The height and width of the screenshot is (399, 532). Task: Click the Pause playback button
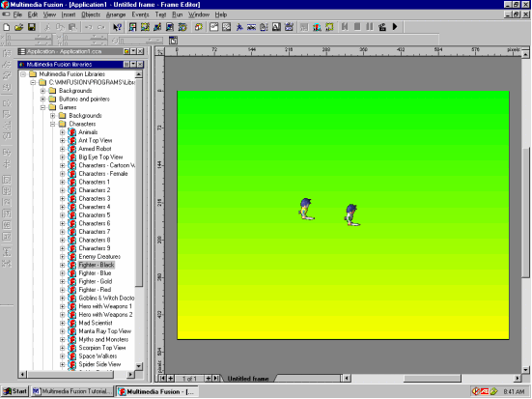(x=370, y=27)
